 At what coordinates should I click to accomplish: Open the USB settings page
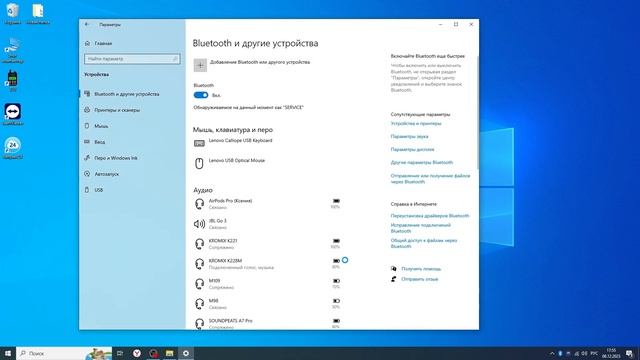[99, 190]
